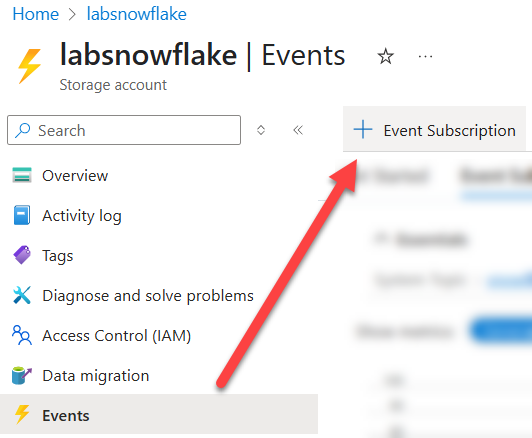Viewport: 532px width, 438px height.
Task: Click the Diagnose and solve problems wrench icon
Action: click(22, 295)
